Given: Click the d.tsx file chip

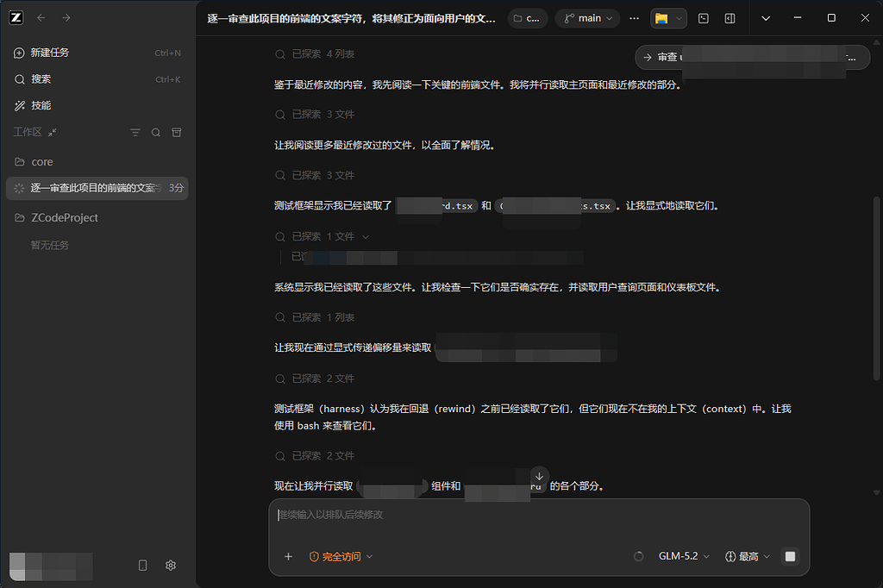Looking at the screenshot, I should pyautogui.click(x=437, y=206).
